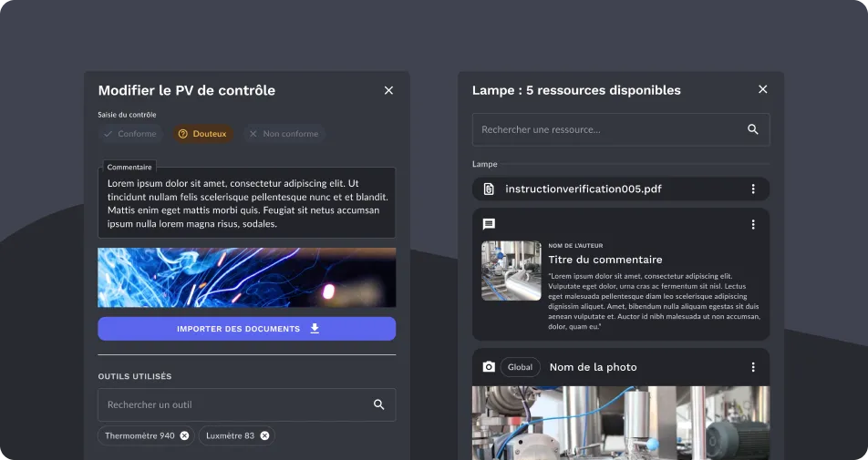Open the comment's factory thumbnail image

click(x=511, y=271)
